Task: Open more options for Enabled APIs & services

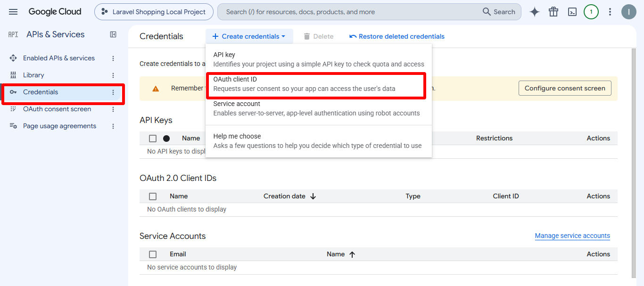Action: click(x=113, y=58)
